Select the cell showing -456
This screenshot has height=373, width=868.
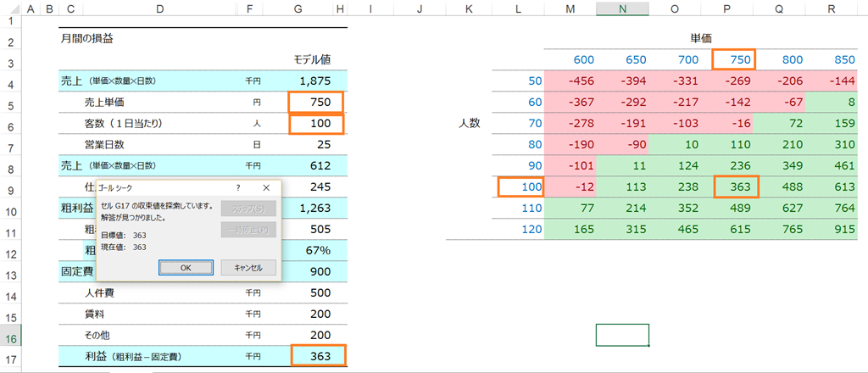570,81
